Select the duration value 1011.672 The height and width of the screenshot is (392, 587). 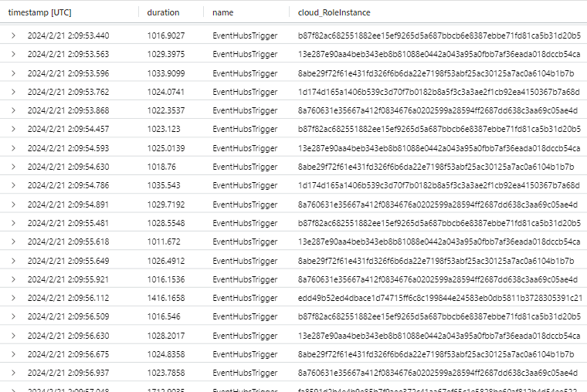click(164, 241)
